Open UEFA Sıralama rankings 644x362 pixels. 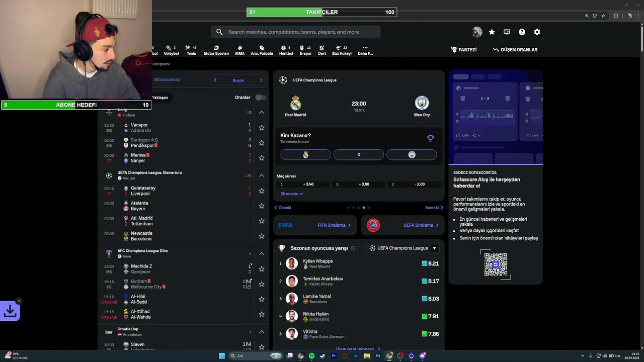(x=403, y=225)
